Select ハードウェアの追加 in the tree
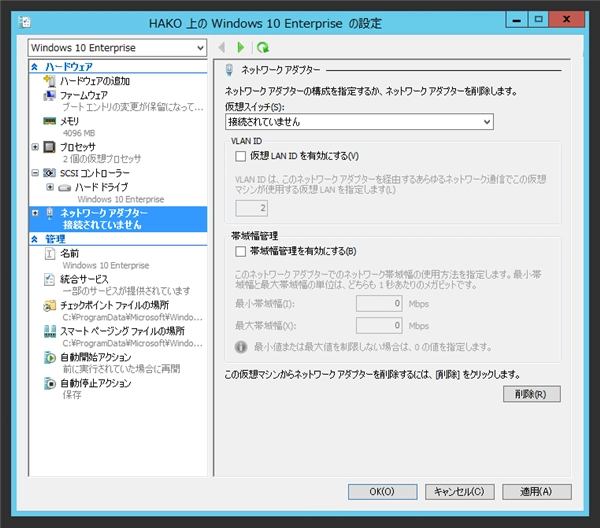 pyautogui.click(x=95, y=81)
